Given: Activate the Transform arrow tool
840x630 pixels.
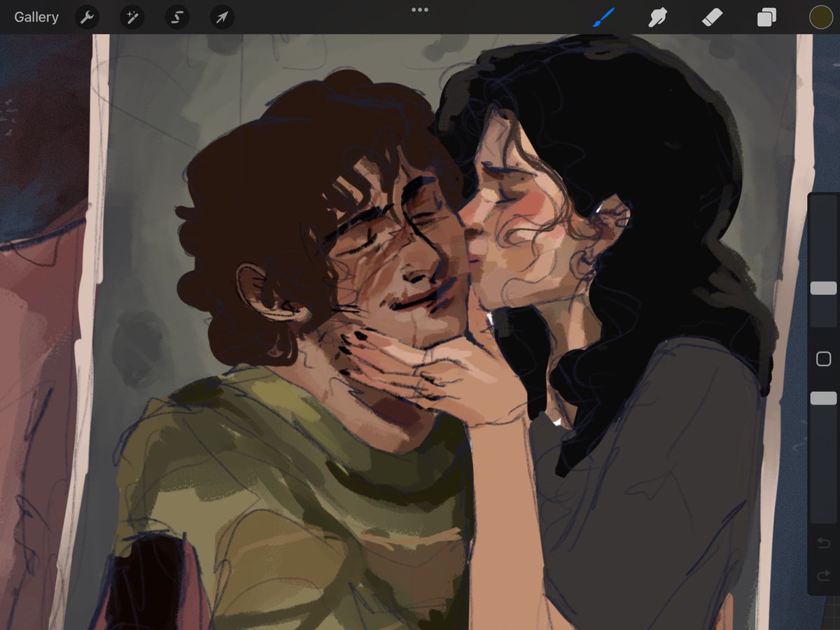Looking at the screenshot, I should 222,17.
